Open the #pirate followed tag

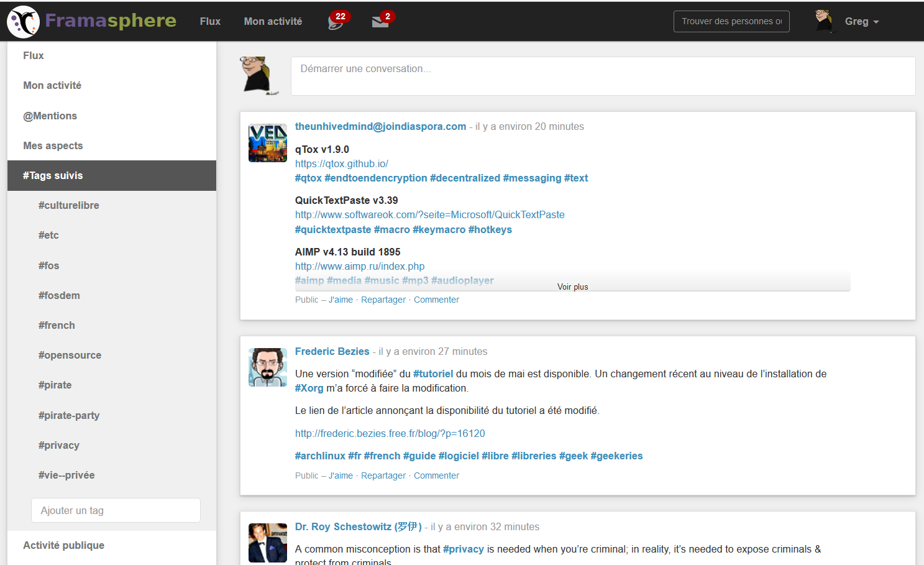click(55, 385)
